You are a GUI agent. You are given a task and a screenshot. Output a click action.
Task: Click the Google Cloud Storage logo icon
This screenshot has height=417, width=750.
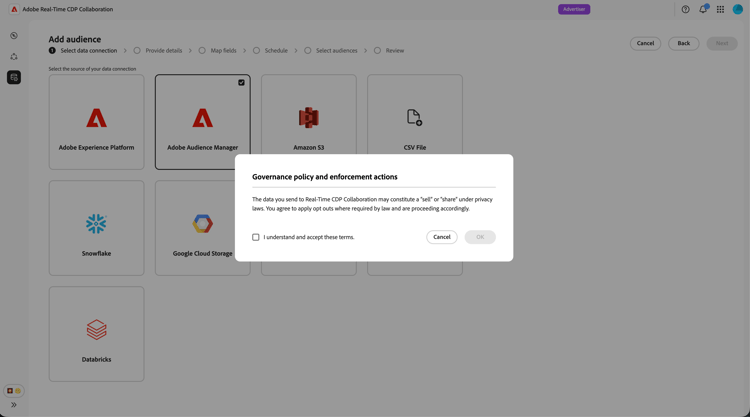(x=203, y=224)
